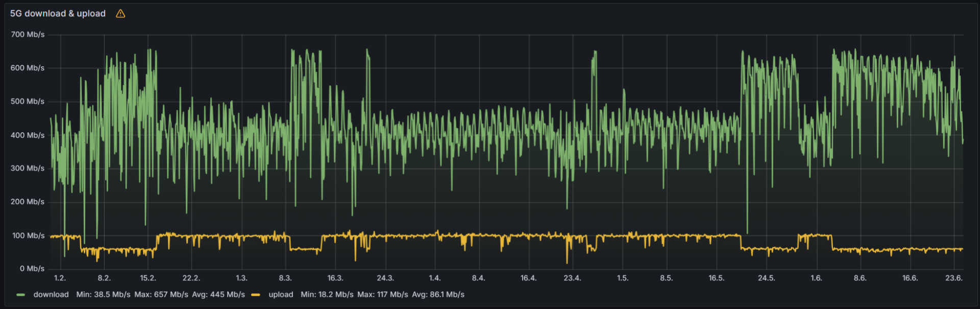Viewport: 980px width, 309px height.
Task: Click the 1.2. date label on x-axis
Action: click(60, 278)
